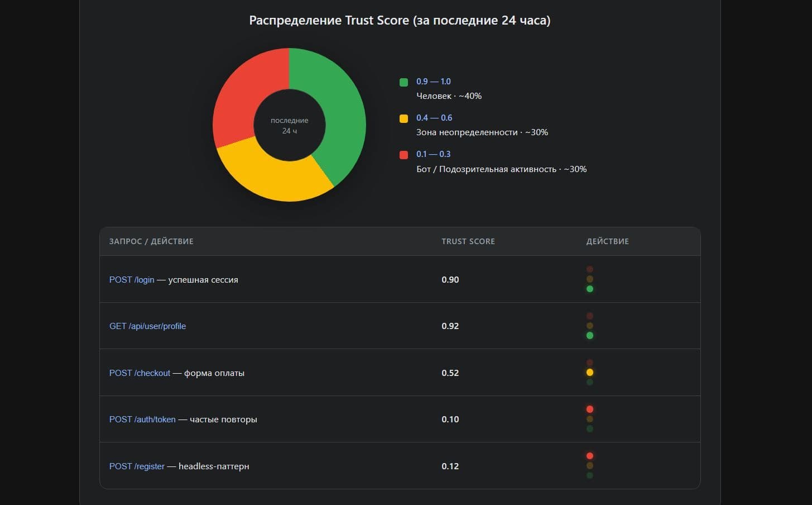812x505 pixels.
Task: Select the yellow segment of the donut chart
Action: click(273, 178)
